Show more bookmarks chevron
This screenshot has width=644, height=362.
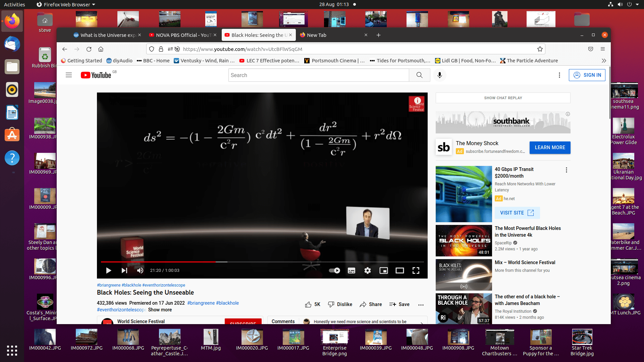click(604, 61)
